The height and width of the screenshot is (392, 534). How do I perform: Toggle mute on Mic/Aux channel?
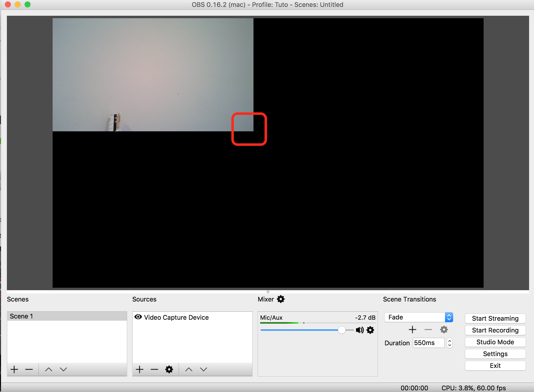click(x=359, y=330)
